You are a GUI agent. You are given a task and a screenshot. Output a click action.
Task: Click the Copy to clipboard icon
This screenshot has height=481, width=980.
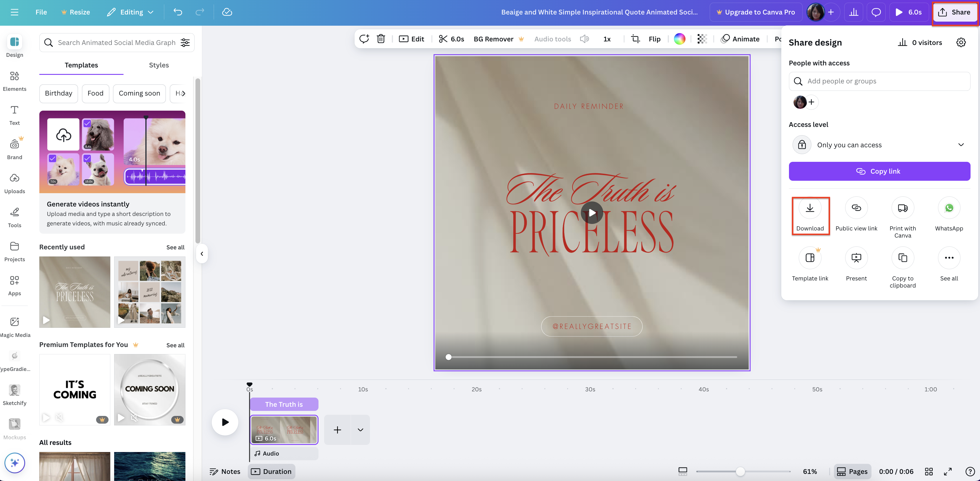903,258
